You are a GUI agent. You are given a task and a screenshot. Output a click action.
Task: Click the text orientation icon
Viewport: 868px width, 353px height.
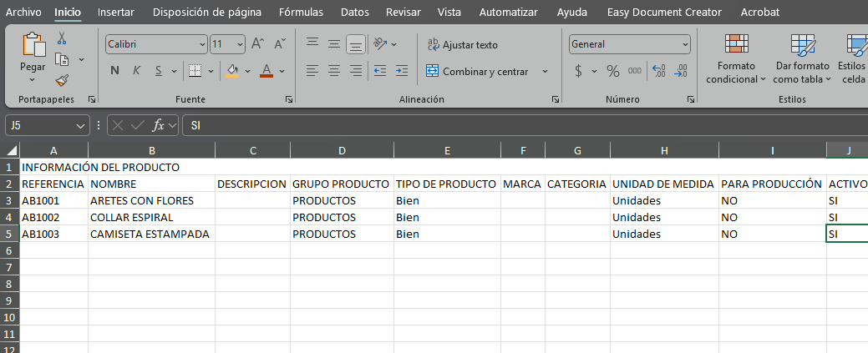click(380, 43)
